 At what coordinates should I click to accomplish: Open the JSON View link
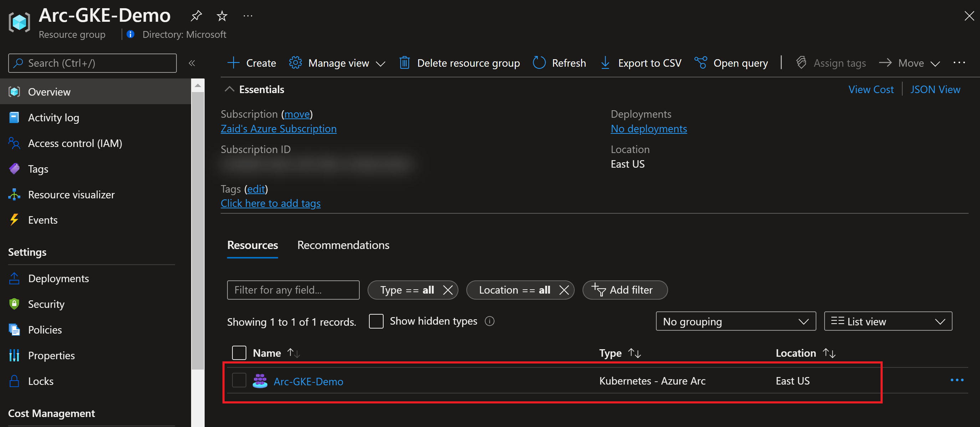[x=935, y=90]
